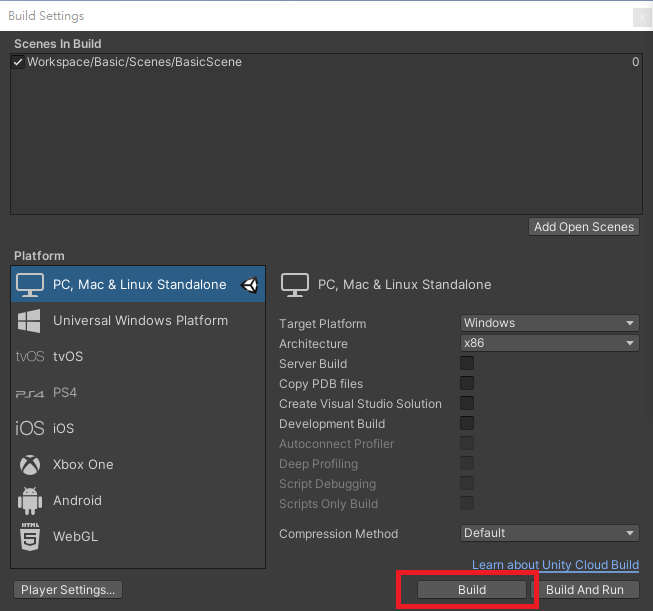
Task: Click the Universal Windows Platform logo icon
Action: click(29, 321)
